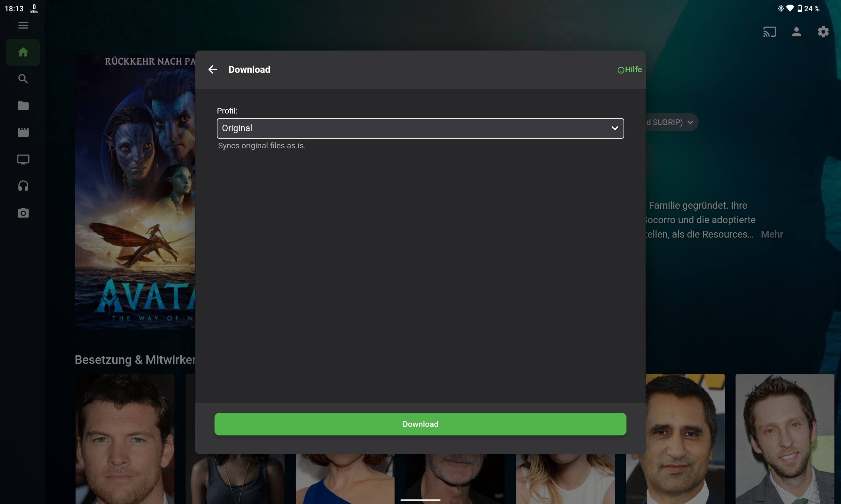Open the Hilfe help link
The image size is (841, 504).
tap(629, 70)
